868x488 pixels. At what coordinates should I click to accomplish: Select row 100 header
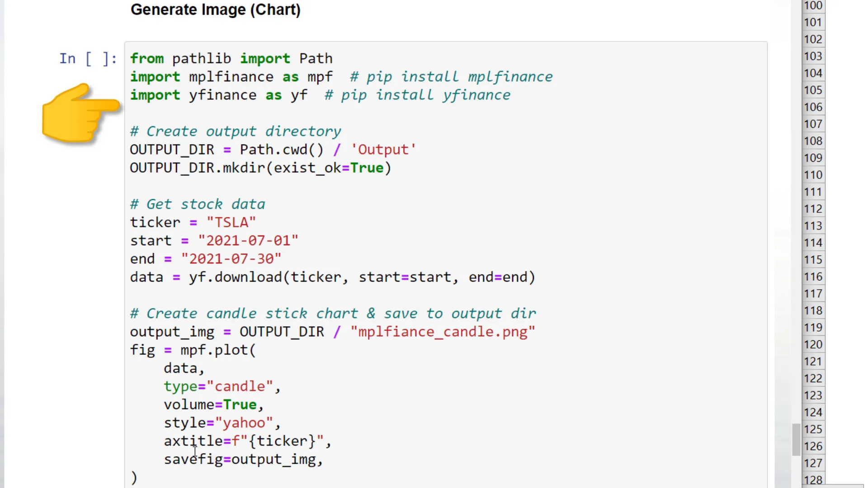(813, 5)
